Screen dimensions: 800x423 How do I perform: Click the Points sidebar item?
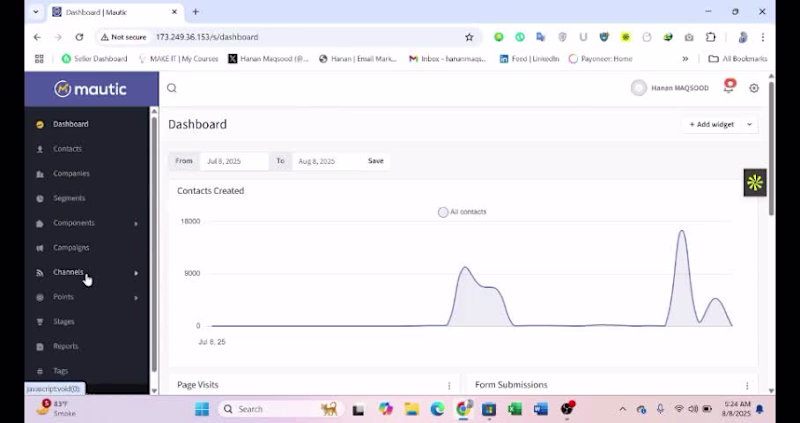point(63,297)
